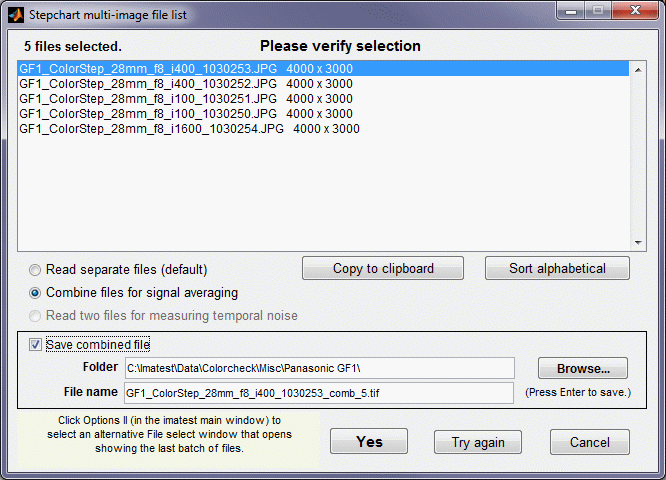Image resolution: width=666 pixels, height=480 pixels.
Task: Click the Cancel button
Action: pos(590,443)
